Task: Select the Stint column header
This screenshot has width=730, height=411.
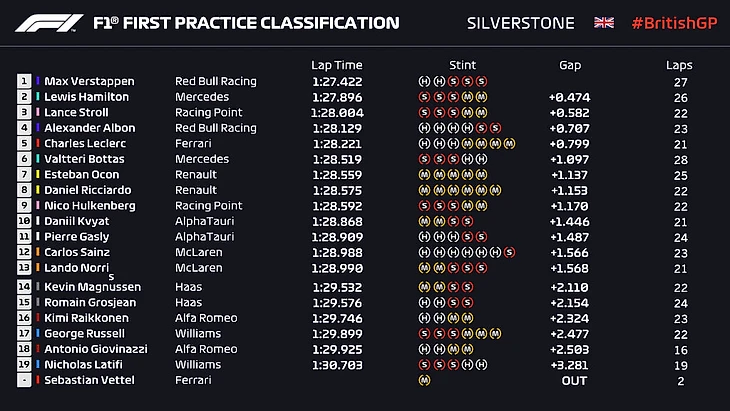Action: coord(463,65)
